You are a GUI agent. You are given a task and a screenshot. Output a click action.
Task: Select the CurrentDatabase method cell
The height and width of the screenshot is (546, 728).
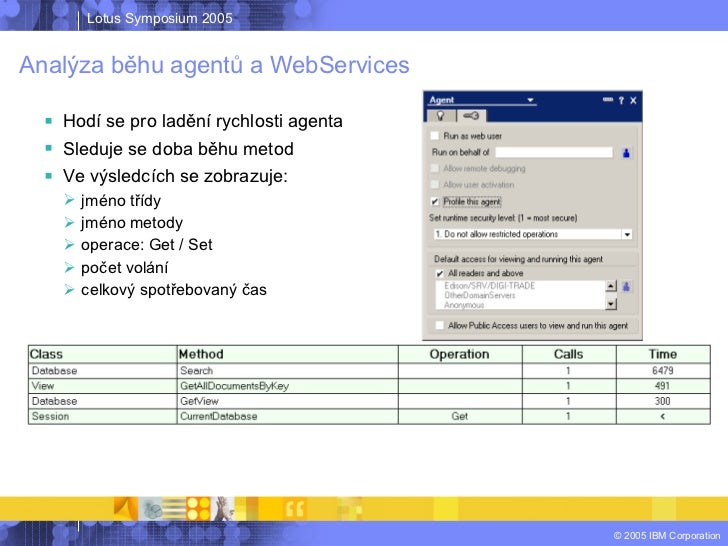287,416
